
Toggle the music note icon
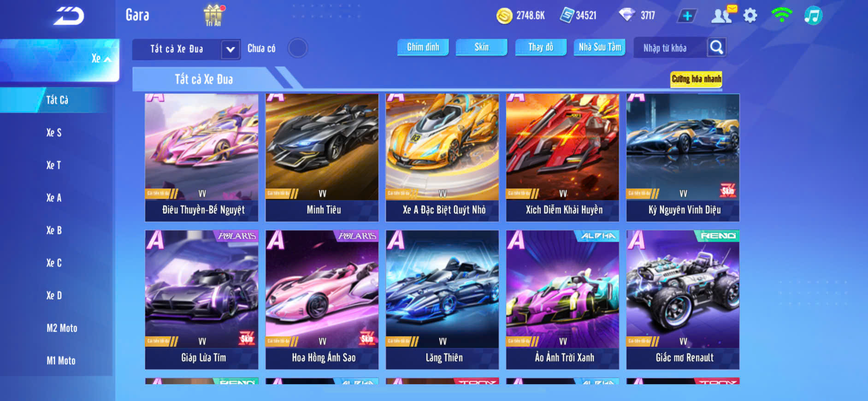[813, 16]
